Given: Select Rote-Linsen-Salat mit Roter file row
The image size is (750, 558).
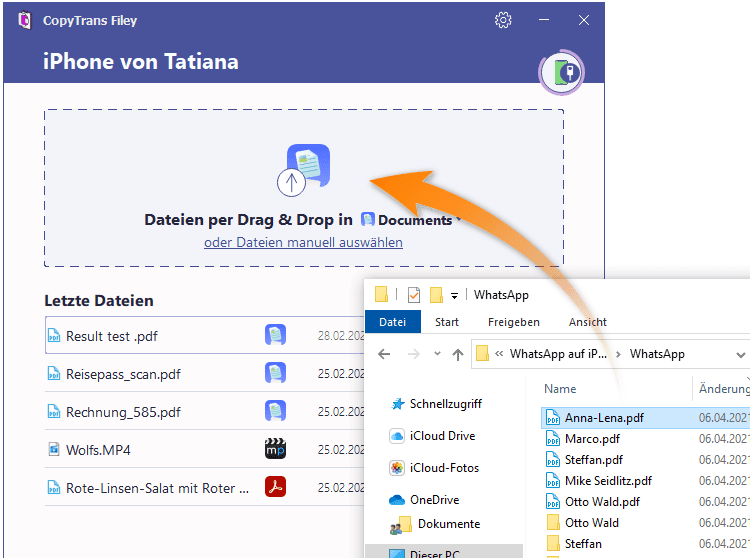Looking at the screenshot, I should point(205,487).
